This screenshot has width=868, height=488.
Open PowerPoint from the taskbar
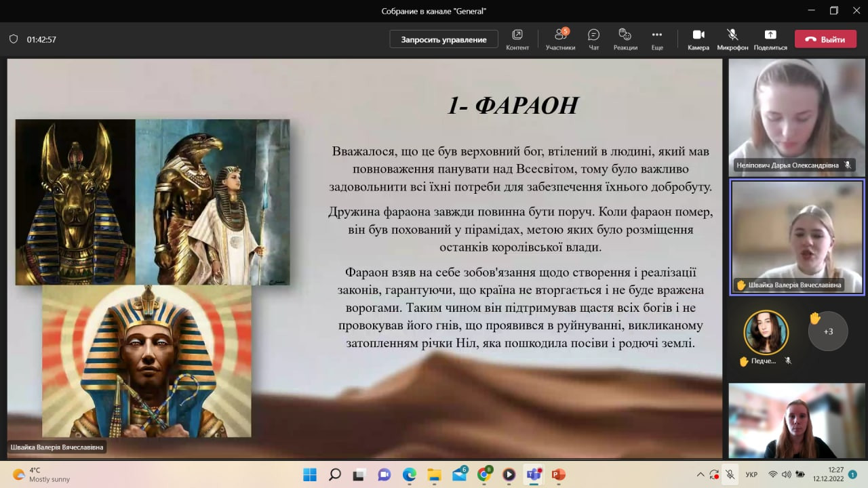click(558, 474)
